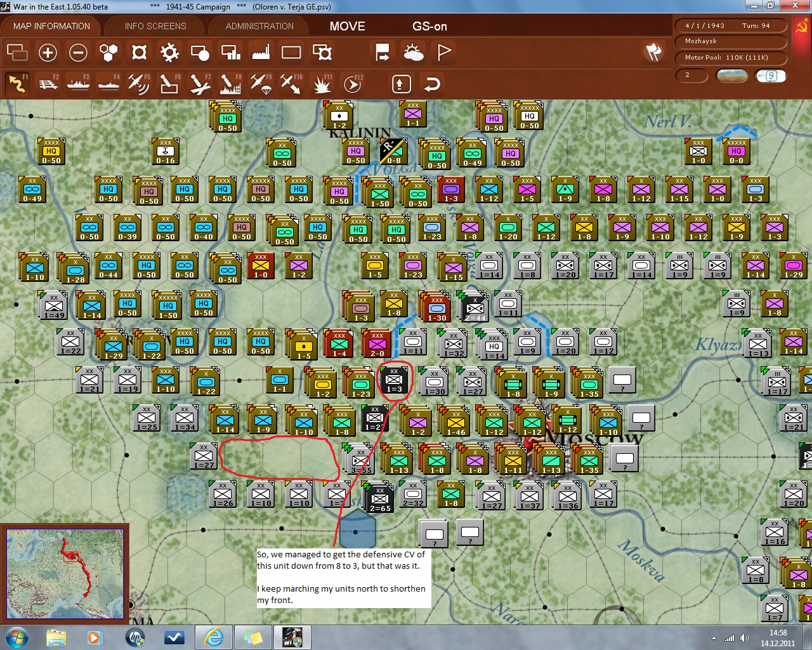Select the German unit 2=32

(x=413, y=494)
